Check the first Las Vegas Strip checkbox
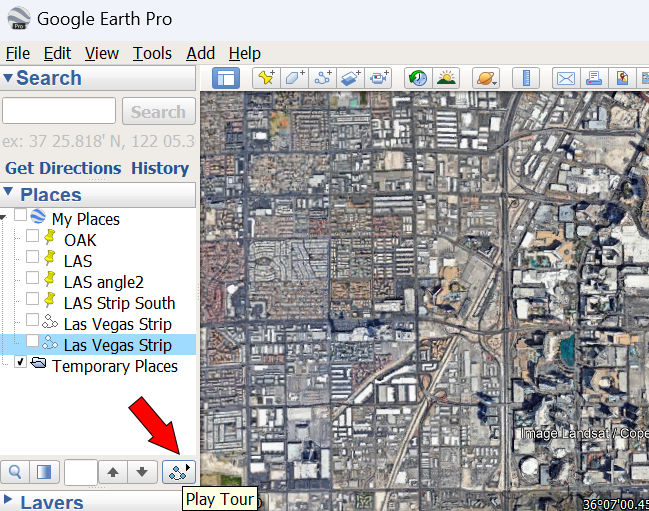Viewport: 649px width, 511px height. click(x=32, y=319)
